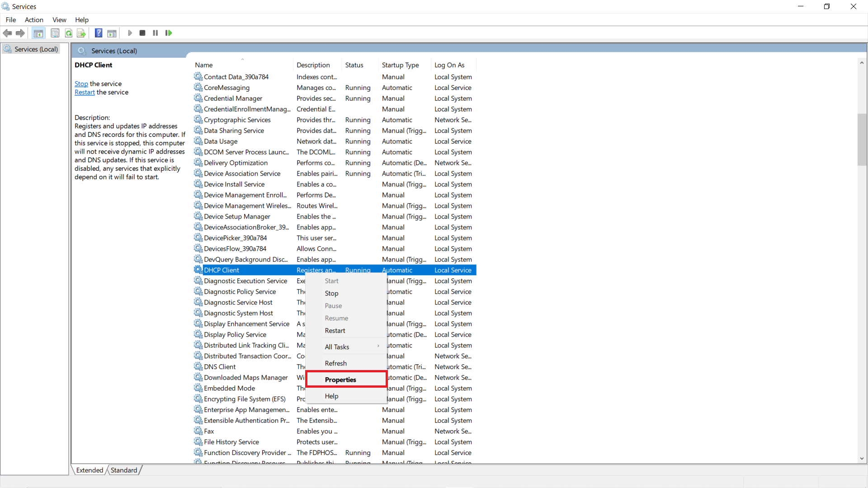
Task: Click the Start service icon in toolbar
Action: [129, 33]
